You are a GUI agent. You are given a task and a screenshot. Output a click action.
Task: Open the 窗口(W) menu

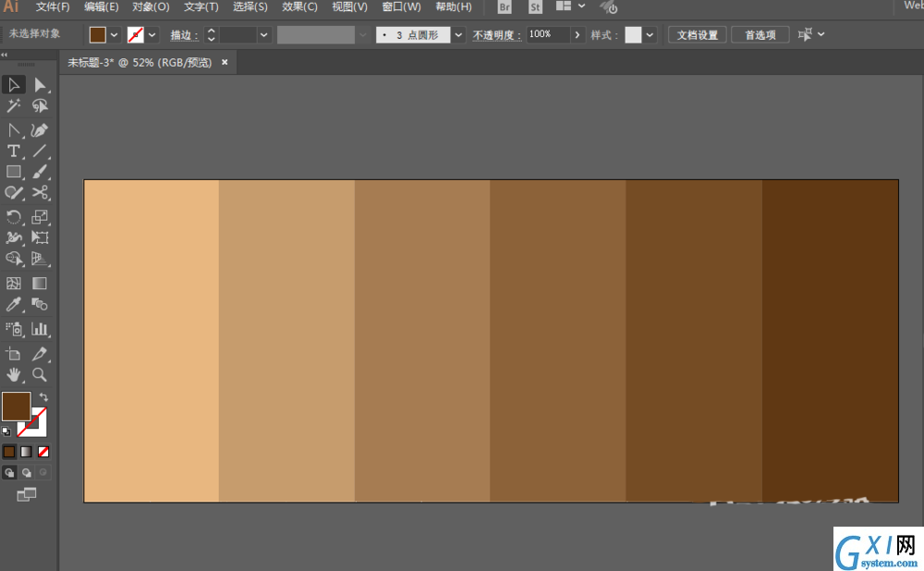click(401, 7)
